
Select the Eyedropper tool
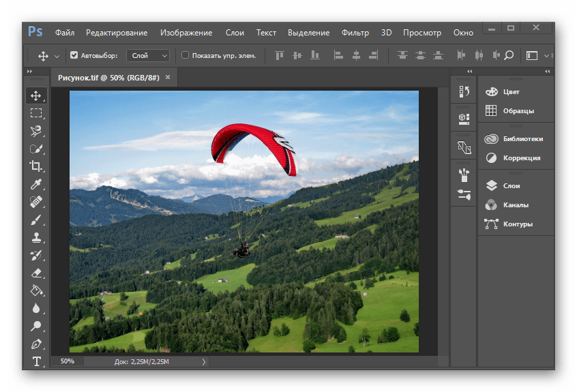pos(35,184)
